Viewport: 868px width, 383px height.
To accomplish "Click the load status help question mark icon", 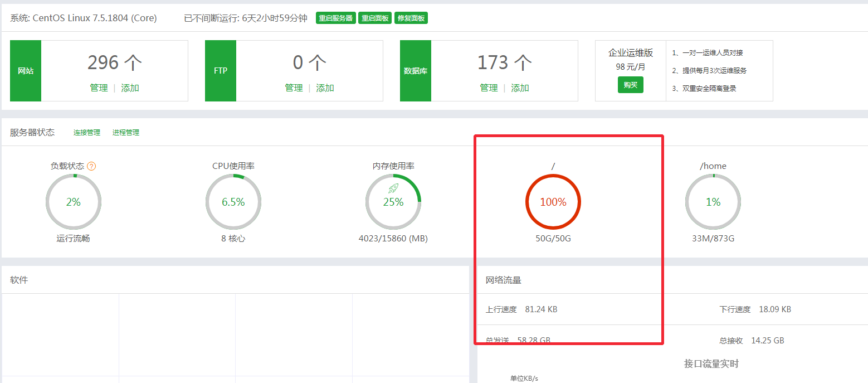I will click(x=92, y=166).
